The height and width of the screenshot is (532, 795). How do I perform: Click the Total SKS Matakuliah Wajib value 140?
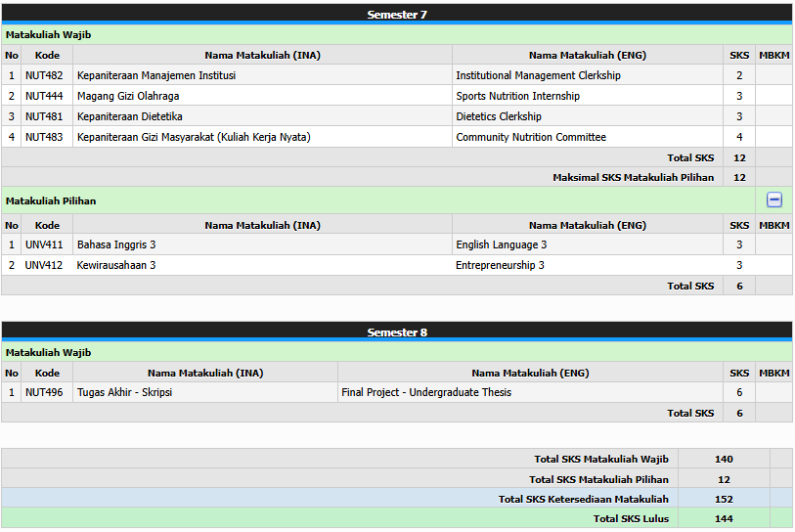[724, 459]
